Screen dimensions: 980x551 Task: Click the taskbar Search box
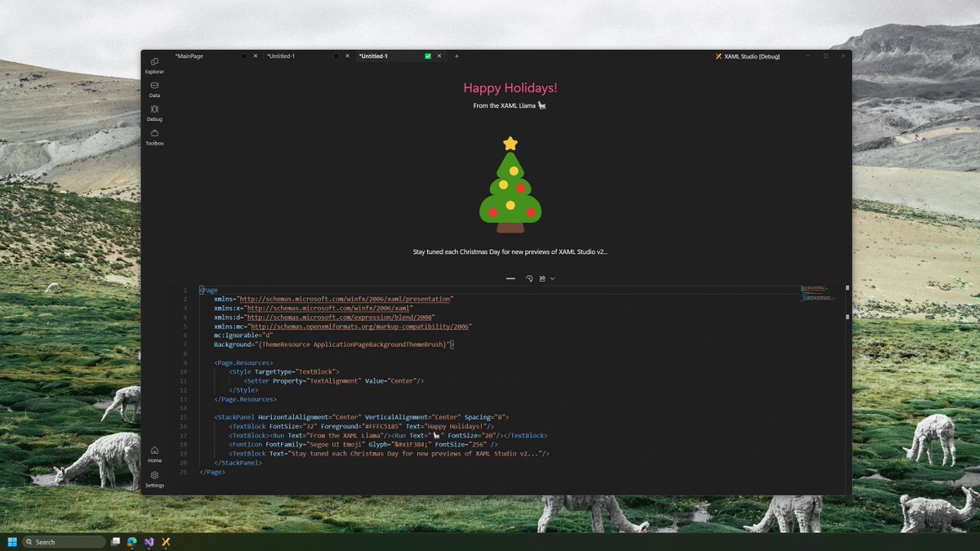coord(64,542)
